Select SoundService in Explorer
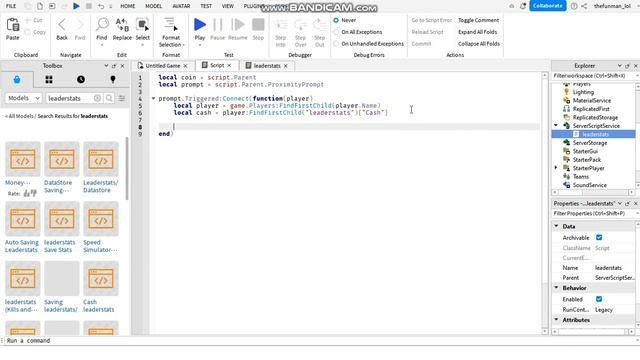640x360 pixels. [589, 185]
